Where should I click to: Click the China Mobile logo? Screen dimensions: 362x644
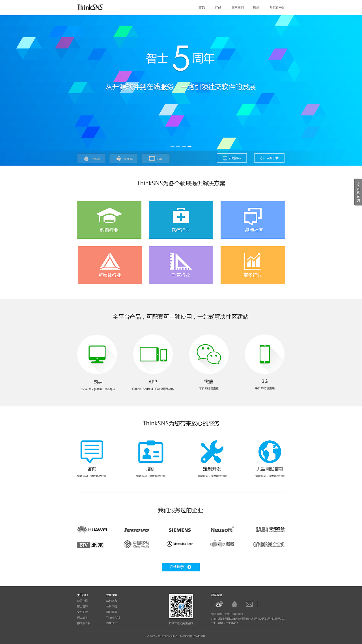[136, 544]
